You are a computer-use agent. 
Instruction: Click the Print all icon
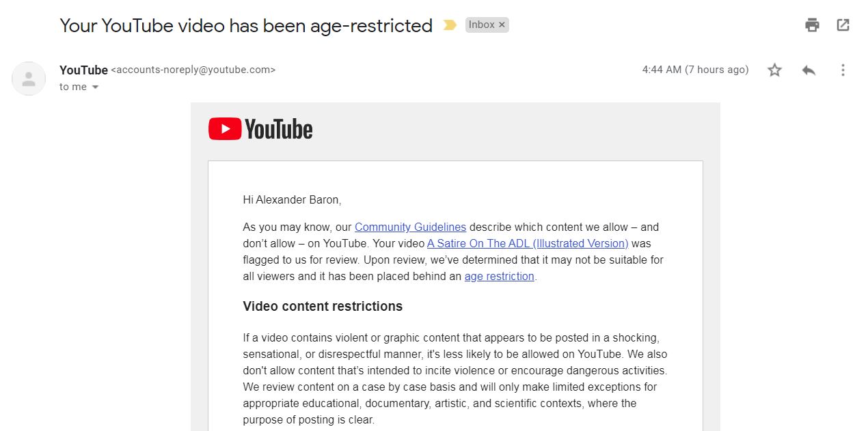pyautogui.click(x=812, y=25)
